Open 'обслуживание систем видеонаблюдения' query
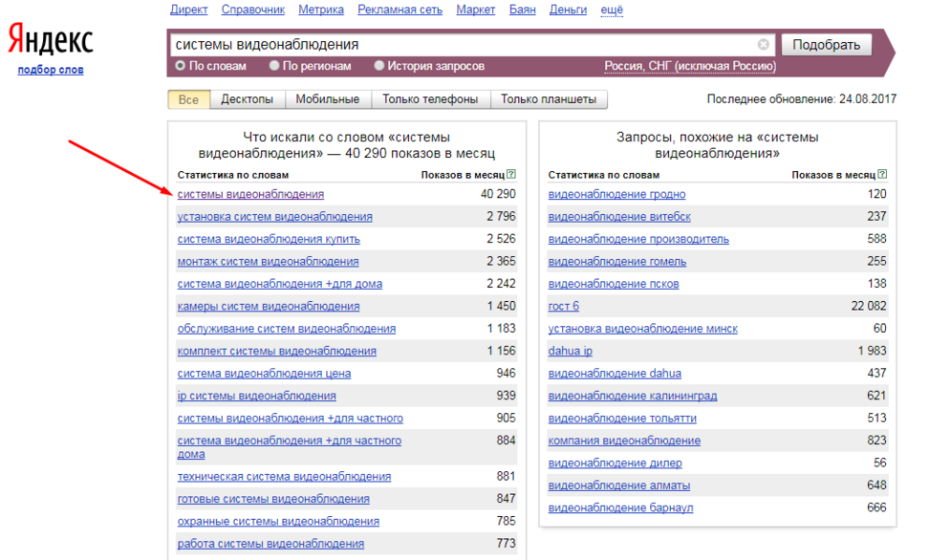The width and height of the screenshot is (929, 560). (287, 329)
